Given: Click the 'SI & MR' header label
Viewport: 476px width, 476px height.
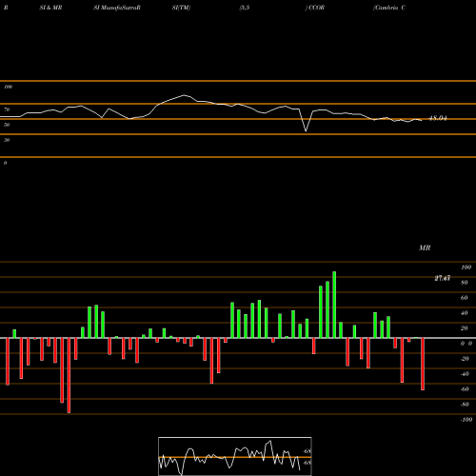Looking at the screenshot, I should pyautogui.click(x=50, y=8).
